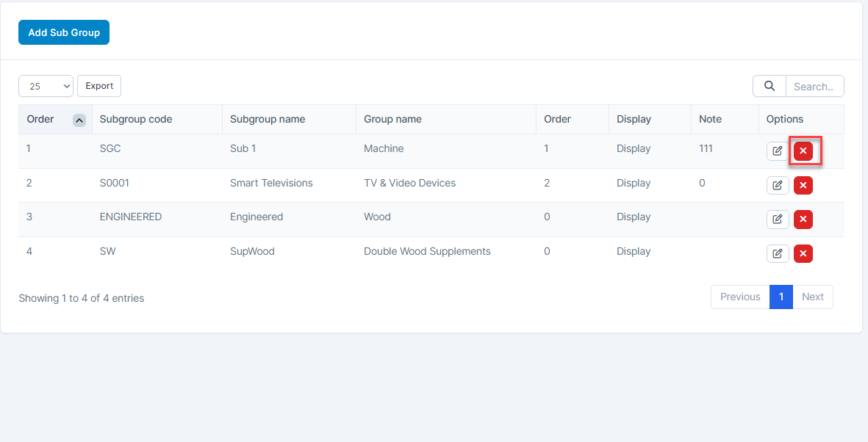Edit the Smart Televisions subgroup
This screenshot has width=868, height=442.
(x=777, y=185)
